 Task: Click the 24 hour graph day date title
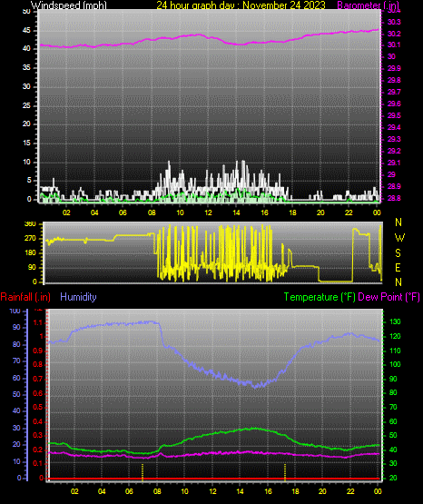pos(241,5)
